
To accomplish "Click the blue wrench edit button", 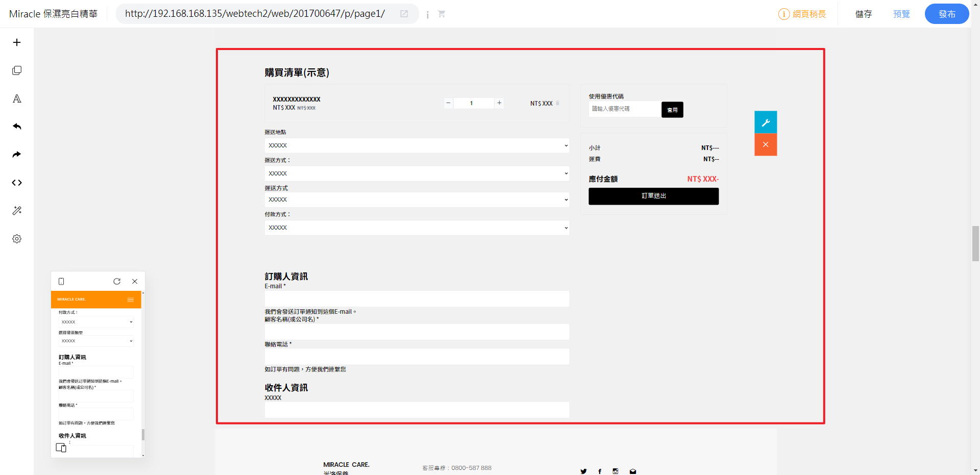I will 766,122.
